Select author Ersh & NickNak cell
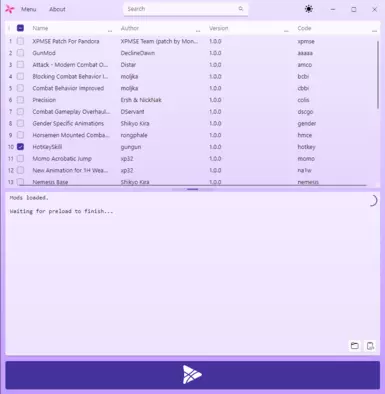The image size is (385, 394). [x=141, y=100]
